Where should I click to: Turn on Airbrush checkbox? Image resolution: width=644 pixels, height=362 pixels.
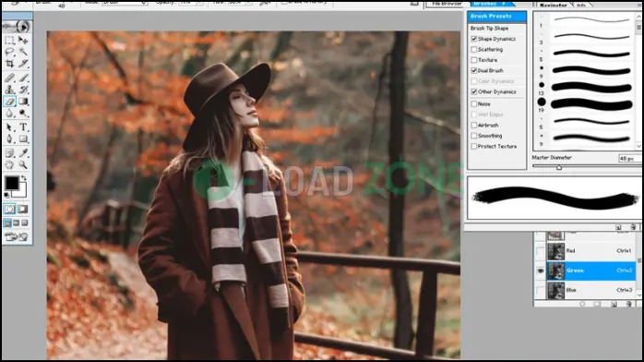(474, 125)
